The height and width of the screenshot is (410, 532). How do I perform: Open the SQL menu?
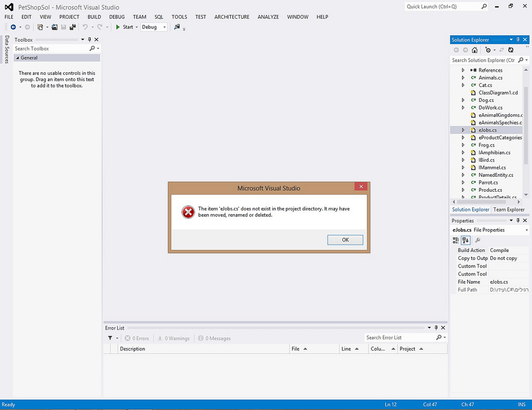pyautogui.click(x=159, y=17)
